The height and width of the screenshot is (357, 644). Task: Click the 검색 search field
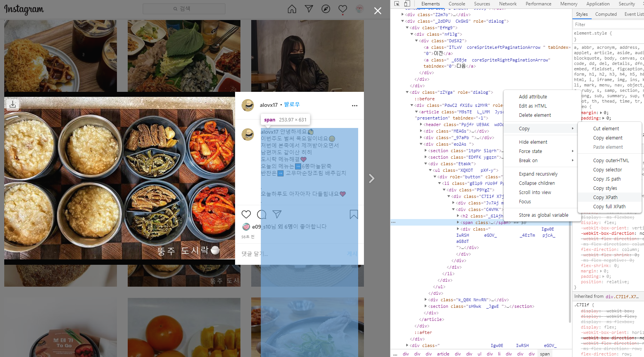[184, 8]
